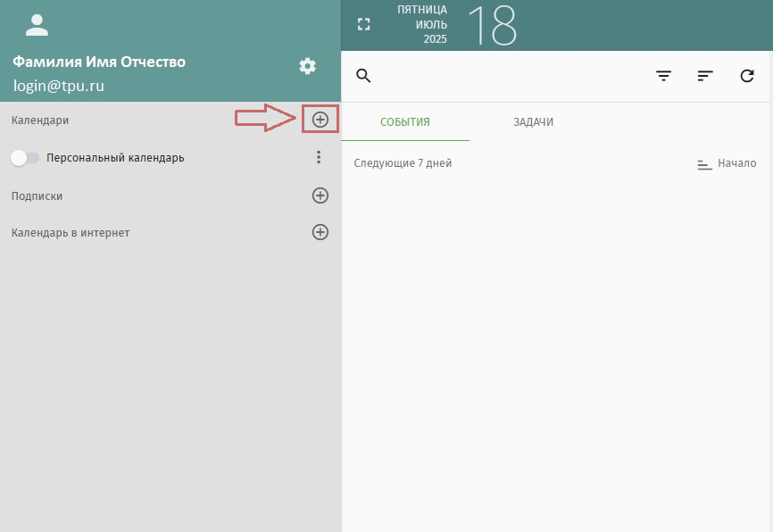The image size is (773, 532).
Task: Switch to the СОБЫТИЯ tab
Action: coord(405,121)
